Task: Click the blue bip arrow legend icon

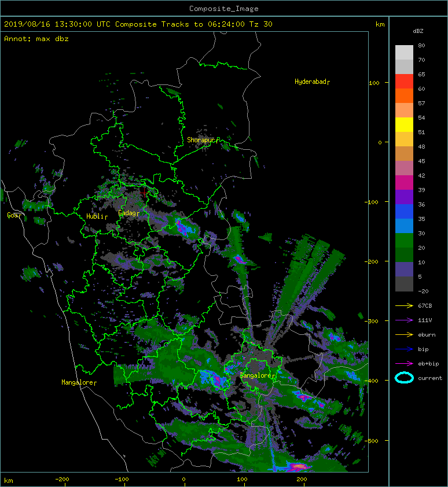Action: pyautogui.click(x=404, y=349)
